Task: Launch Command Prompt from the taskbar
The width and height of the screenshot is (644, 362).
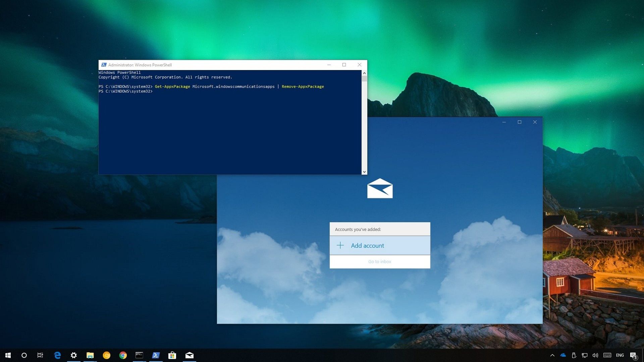Action: coord(139,355)
